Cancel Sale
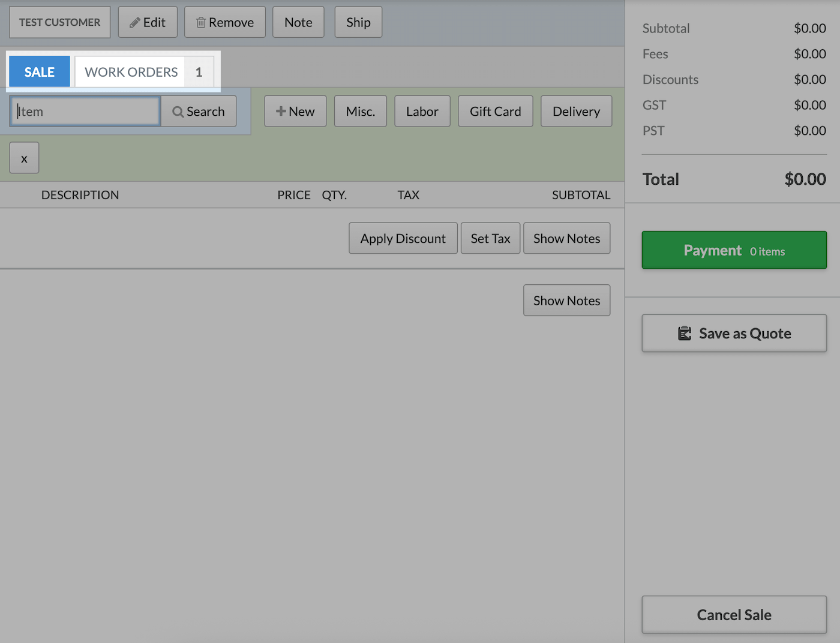Image resolution: width=840 pixels, height=643 pixels. [x=734, y=615]
